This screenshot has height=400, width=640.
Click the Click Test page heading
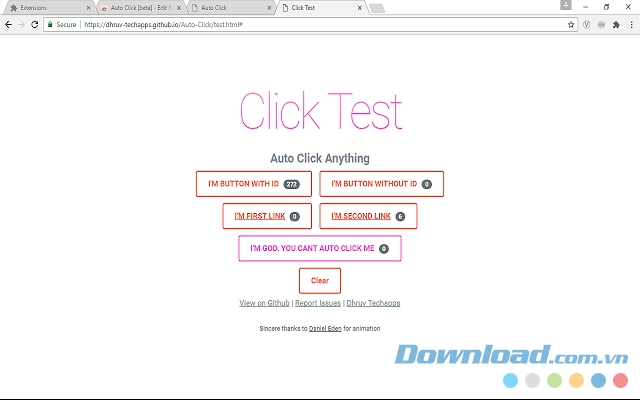coord(321,111)
